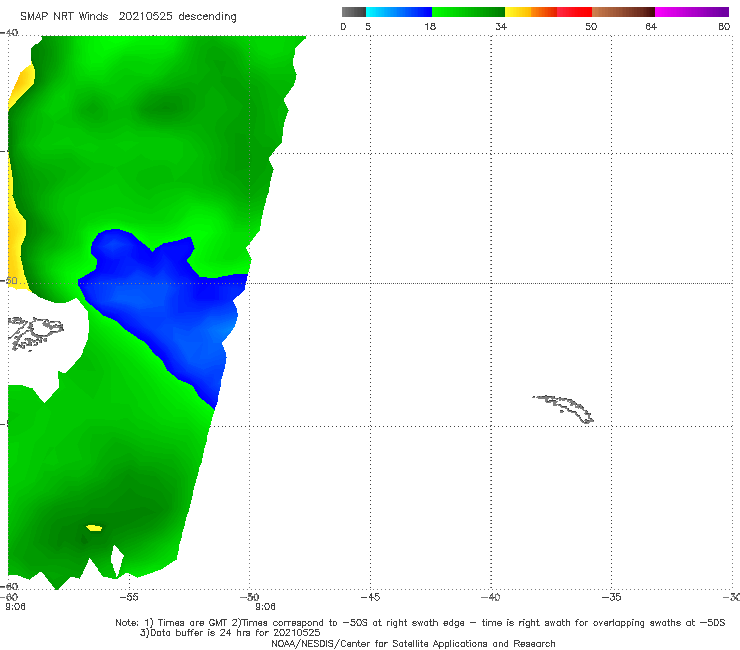Image resolution: width=740 pixels, height=650 pixels.
Task: Click the South Georgia island outline
Action: pos(563,409)
